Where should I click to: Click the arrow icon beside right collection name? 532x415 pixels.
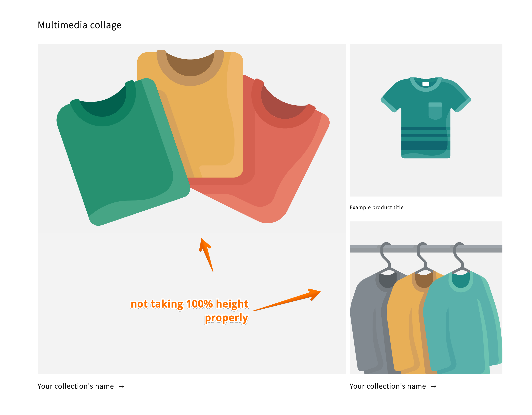(434, 386)
